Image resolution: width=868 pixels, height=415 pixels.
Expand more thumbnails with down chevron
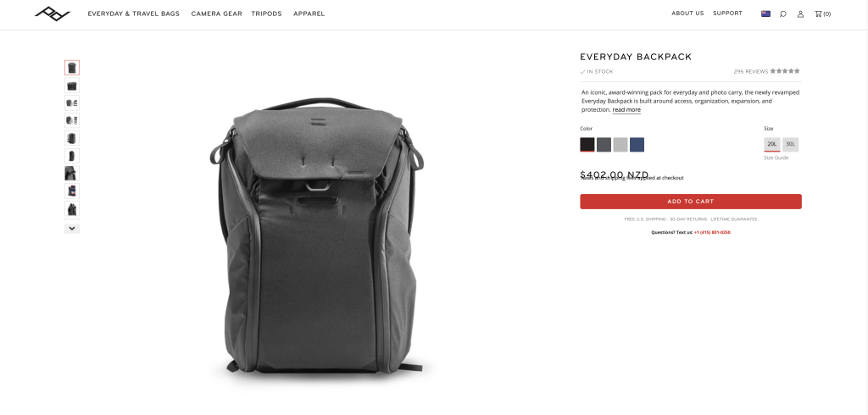[x=72, y=228]
